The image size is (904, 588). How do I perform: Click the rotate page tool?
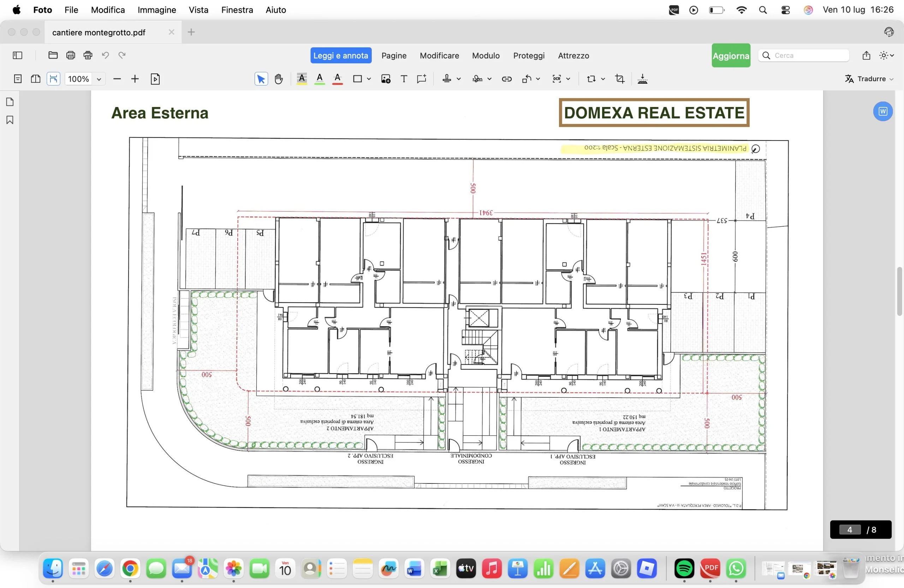coord(527,79)
